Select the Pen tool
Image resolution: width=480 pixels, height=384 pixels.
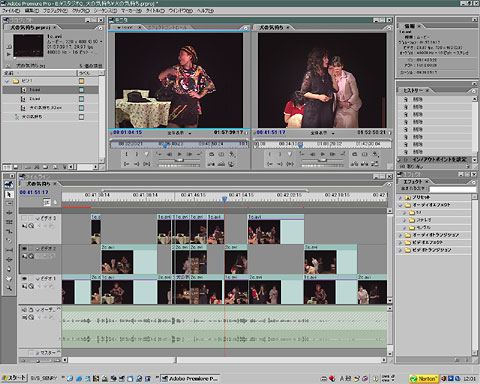(x=9, y=269)
